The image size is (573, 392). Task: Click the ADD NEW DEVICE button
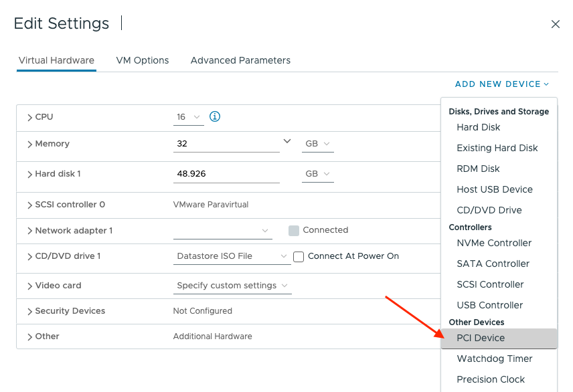(501, 84)
